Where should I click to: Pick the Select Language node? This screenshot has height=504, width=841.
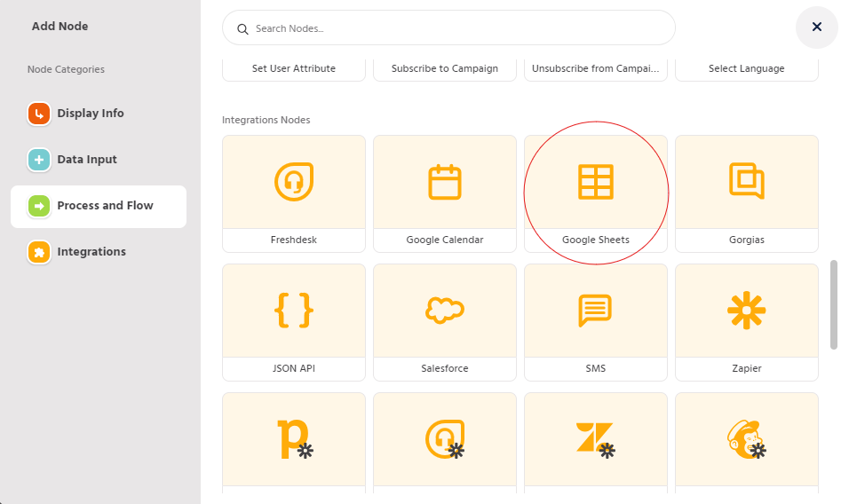click(746, 68)
